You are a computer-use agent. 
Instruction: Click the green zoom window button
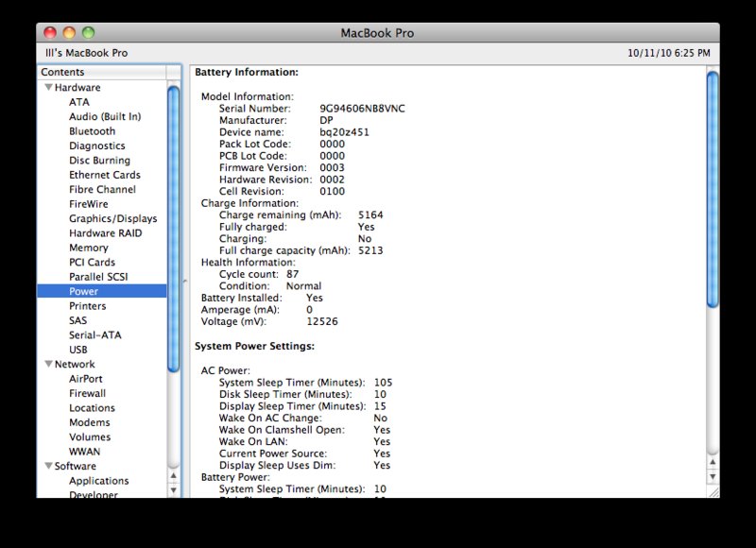pyautogui.click(x=88, y=33)
